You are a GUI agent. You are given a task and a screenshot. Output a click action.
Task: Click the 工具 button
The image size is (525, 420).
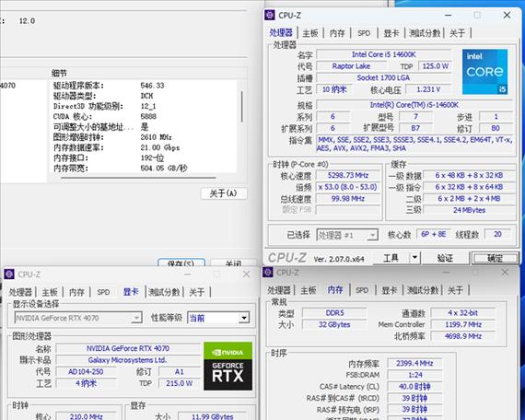point(391,258)
